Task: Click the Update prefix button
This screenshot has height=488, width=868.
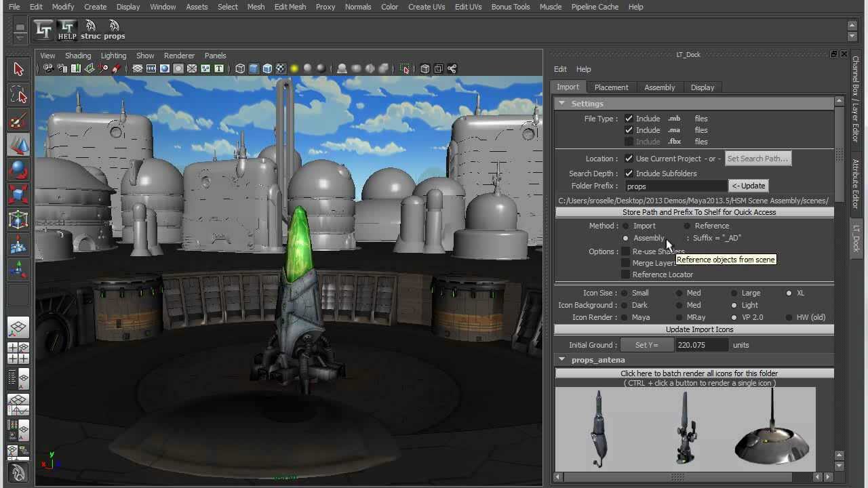Action: click(749, 186)
